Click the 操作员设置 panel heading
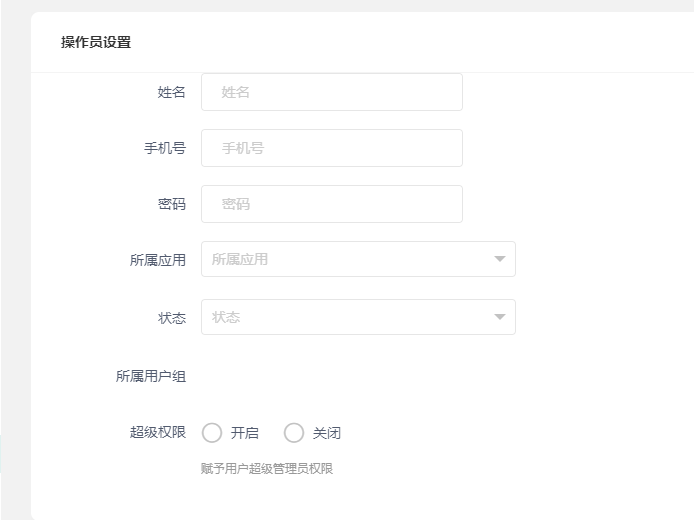 click(96, 42)
